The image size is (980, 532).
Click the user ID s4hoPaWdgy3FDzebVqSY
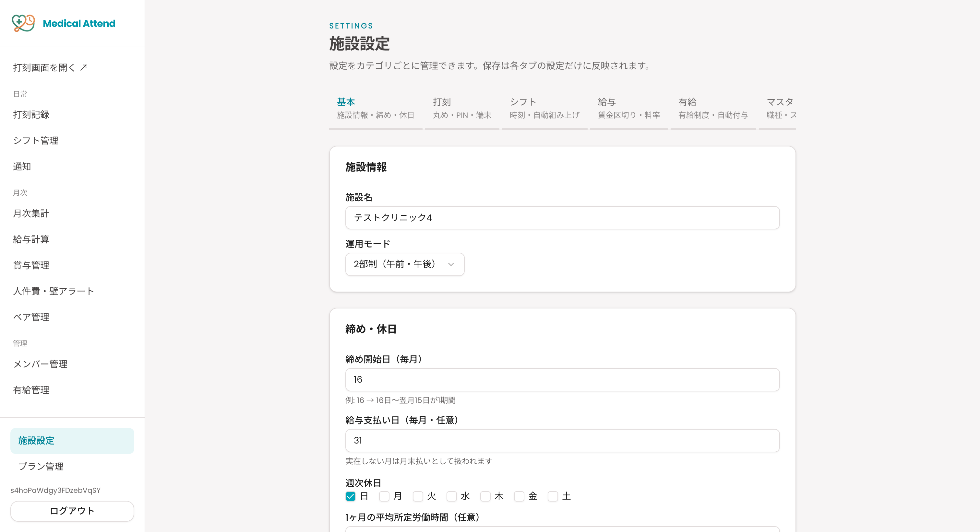pyautogui.click(x=55, y=490)
